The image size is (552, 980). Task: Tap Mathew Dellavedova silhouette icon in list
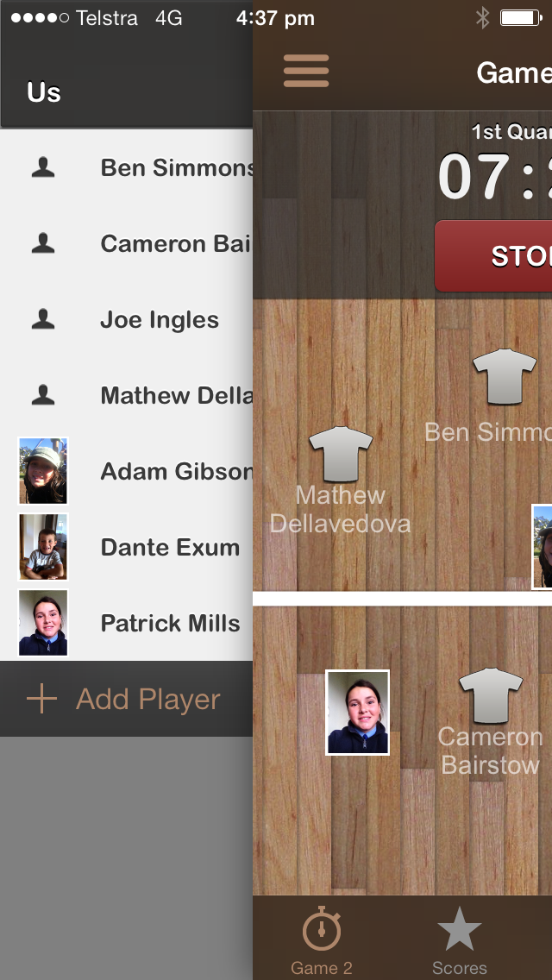[43, 395]
